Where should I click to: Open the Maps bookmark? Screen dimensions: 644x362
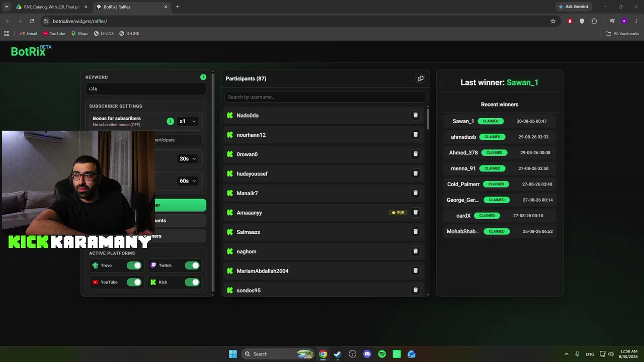pos(79,33)
